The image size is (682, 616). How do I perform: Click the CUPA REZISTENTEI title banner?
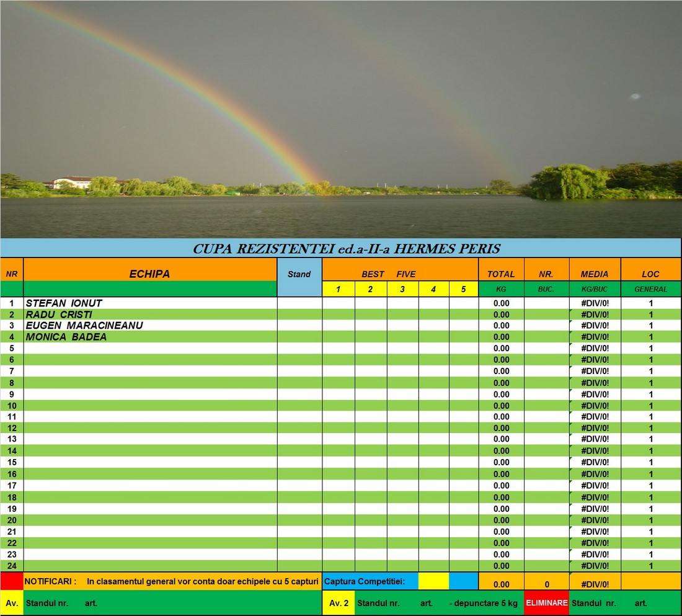point(340,249)
